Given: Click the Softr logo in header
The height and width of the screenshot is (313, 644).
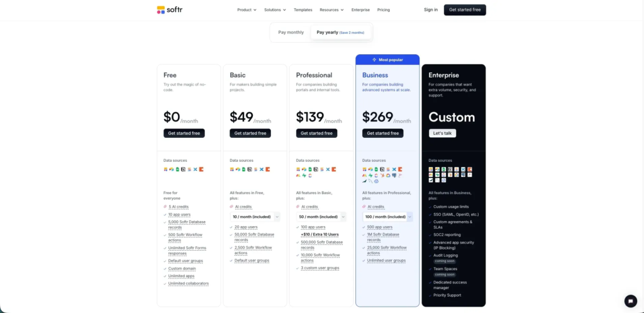Looking at the screenshot, I should 170,10.
